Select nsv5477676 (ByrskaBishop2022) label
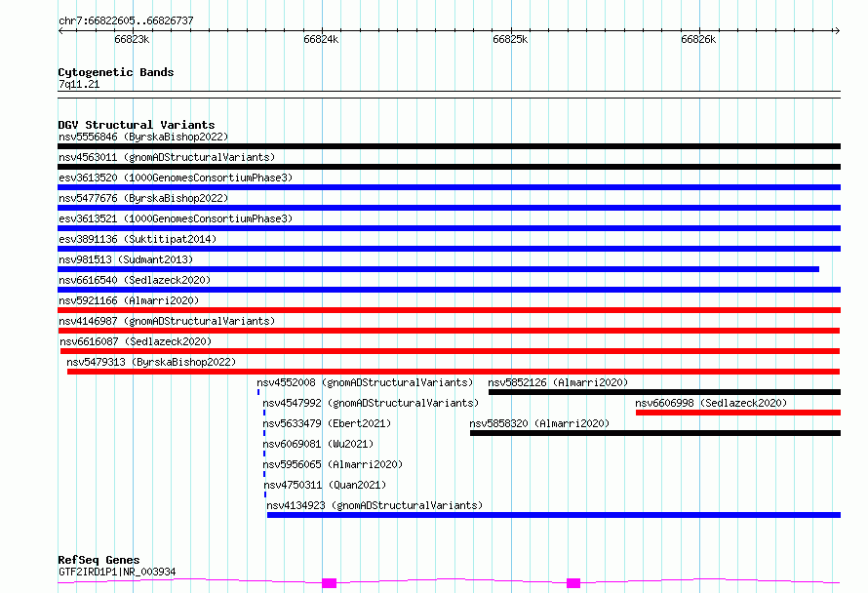868x593 pixels. tap(143, 198)
